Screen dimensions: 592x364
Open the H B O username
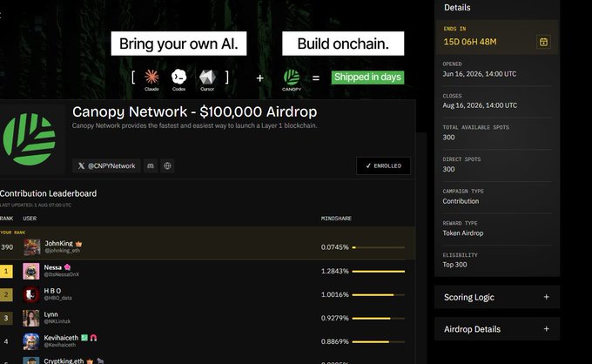(x=52, y=291)
